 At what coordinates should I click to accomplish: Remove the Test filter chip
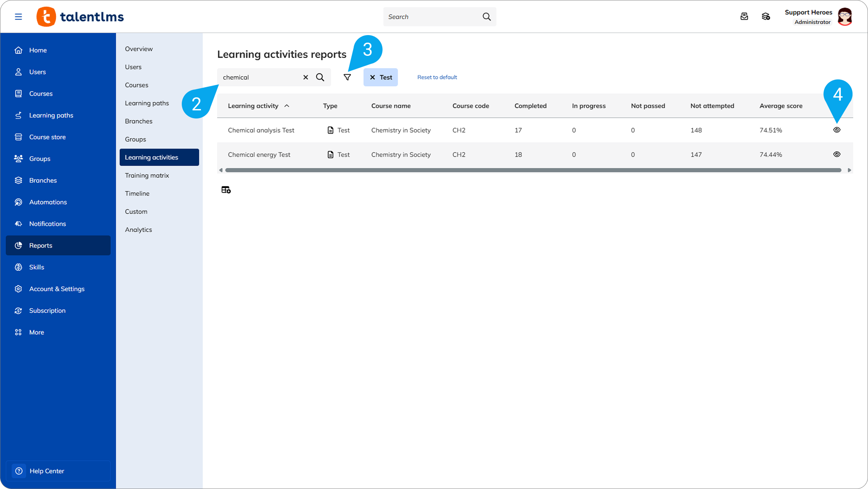373,77
